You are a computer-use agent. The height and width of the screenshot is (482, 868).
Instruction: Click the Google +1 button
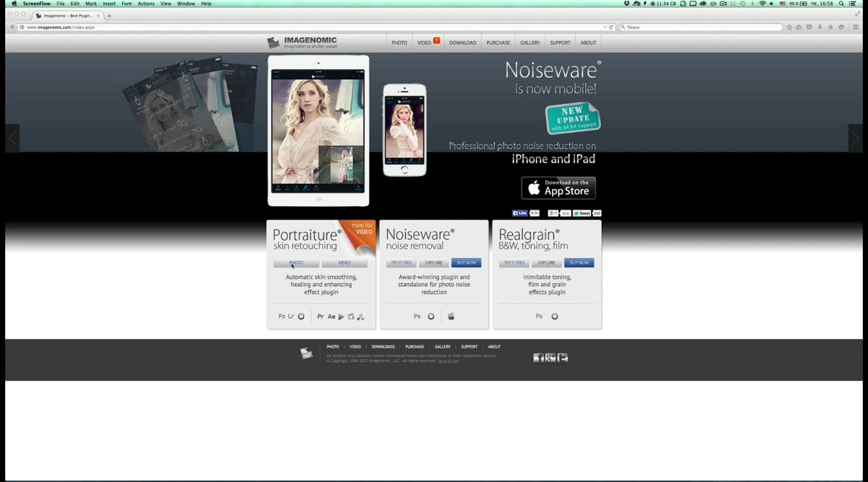554,213
